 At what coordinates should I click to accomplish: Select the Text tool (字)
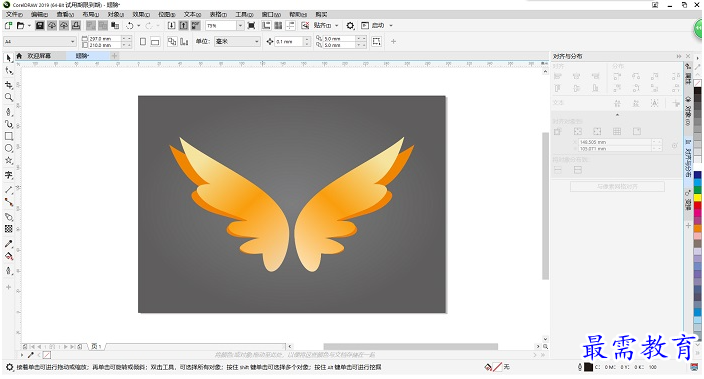click(x=9, y=175)
